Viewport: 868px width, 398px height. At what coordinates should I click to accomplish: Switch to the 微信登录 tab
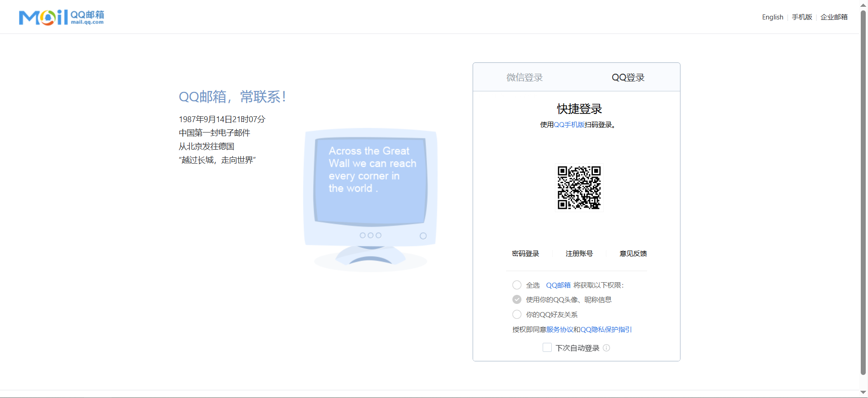click(525, 77)
